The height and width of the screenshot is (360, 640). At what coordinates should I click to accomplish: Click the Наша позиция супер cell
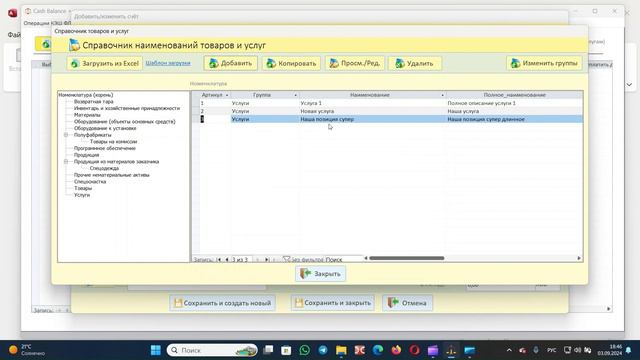point(373,119)
